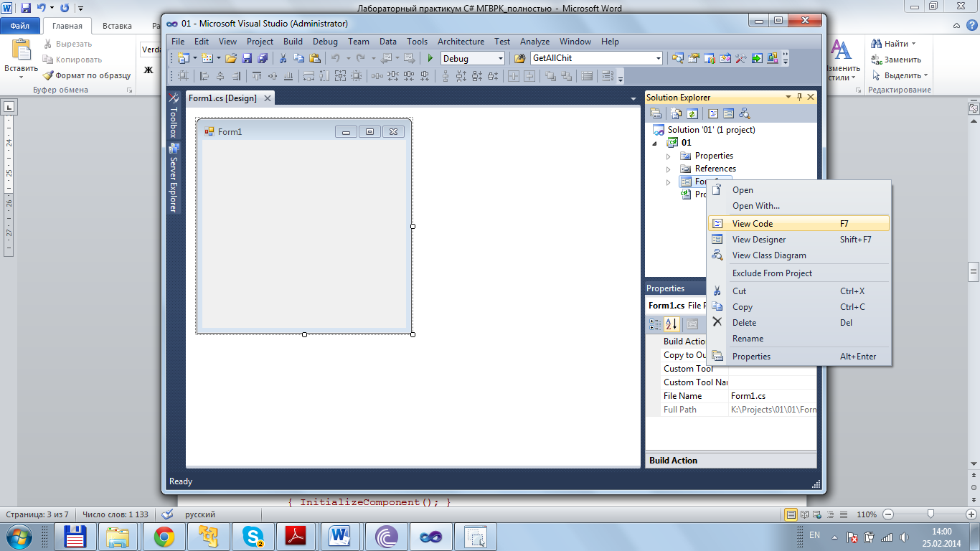
Task: Click the Open File folder icon
Action: pyautogui.click(x=231, y=58)
